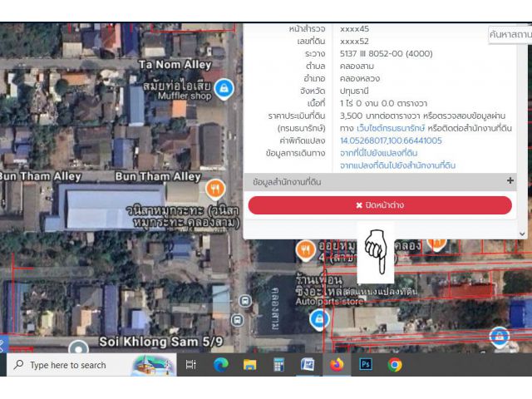Click the 'Auto parts store' label
Viewport: 532px width, 399px height.
329,301
